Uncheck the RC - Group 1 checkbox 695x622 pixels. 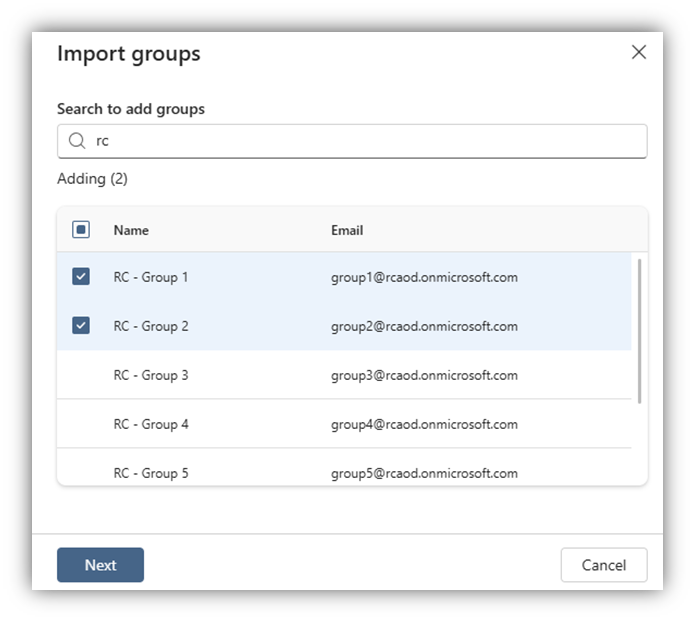(81, 277)
